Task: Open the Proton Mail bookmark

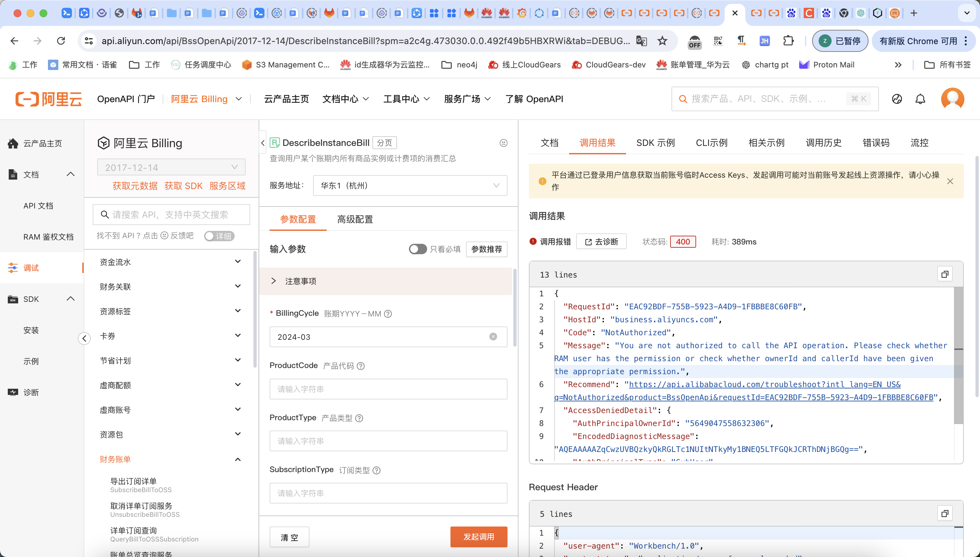Action: (x=827, y=65)
